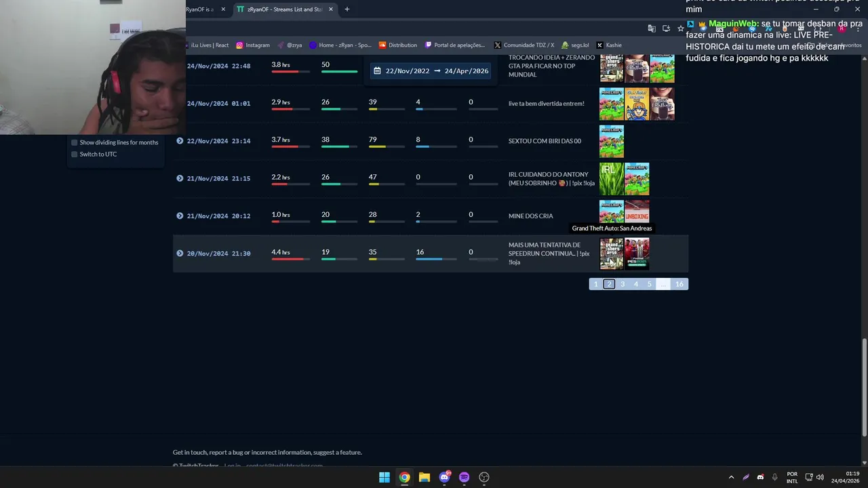Go to page 4 of streams list
868x488 pixels.
[635, 284]
